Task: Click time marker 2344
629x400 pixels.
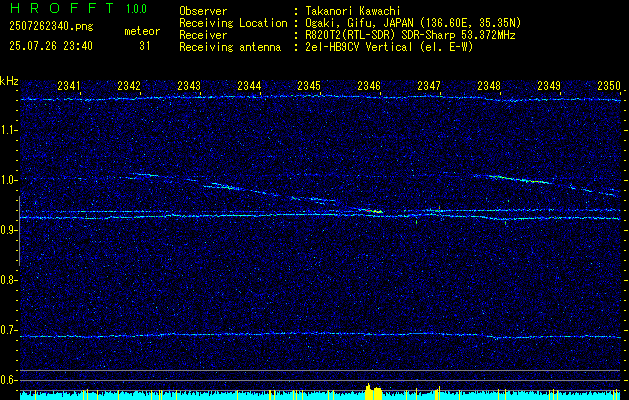Action: [249, 85]
